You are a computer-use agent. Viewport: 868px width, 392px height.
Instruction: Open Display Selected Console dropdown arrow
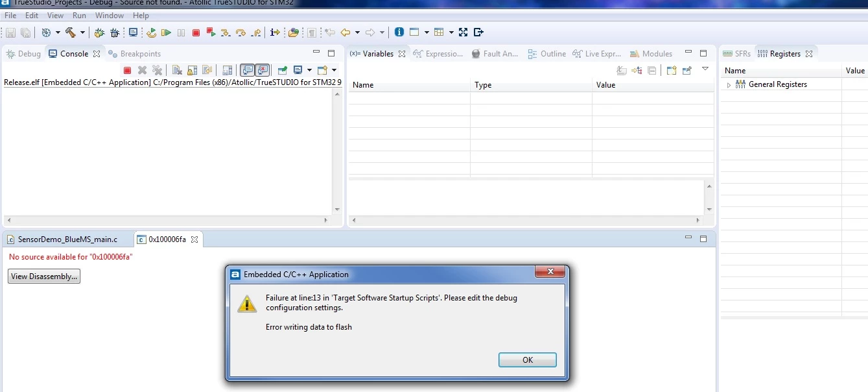pos(309,70)
